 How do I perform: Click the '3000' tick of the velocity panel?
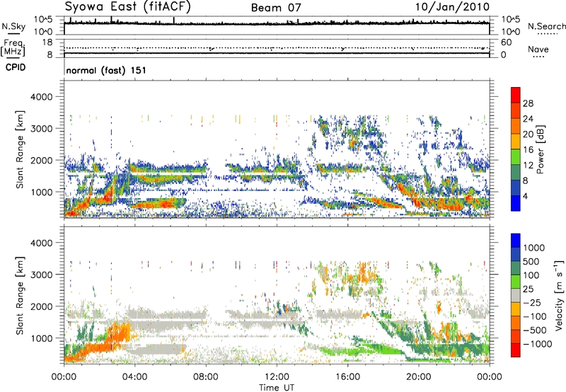tap(41, 275)
